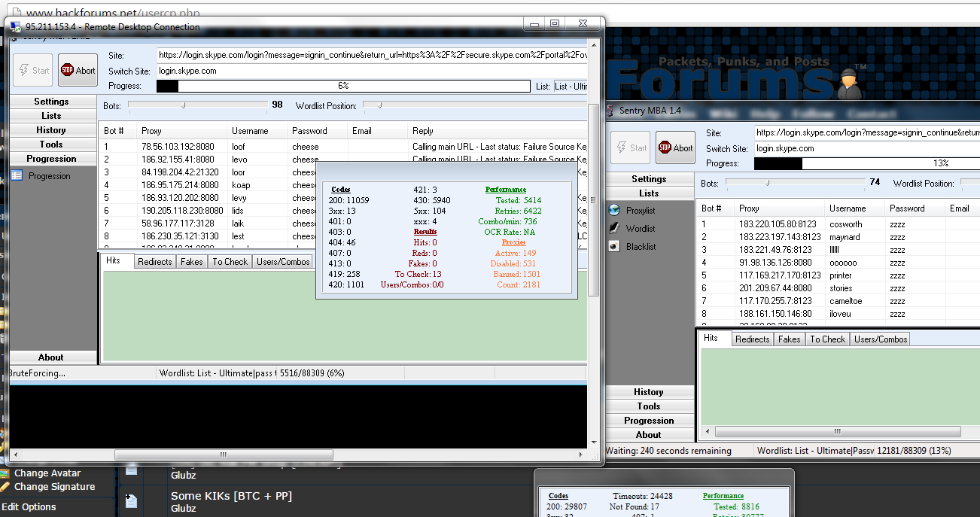Open About section in left Sentry sidebar
The height and width of the screenshot is (517, 980).
coord(51,357)
